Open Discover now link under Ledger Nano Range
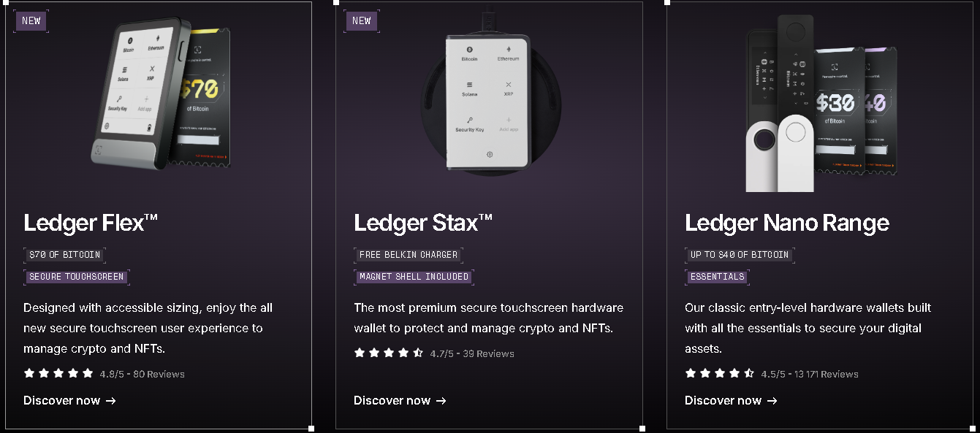This screenshot has width=980, height=433. pos(731,400)
